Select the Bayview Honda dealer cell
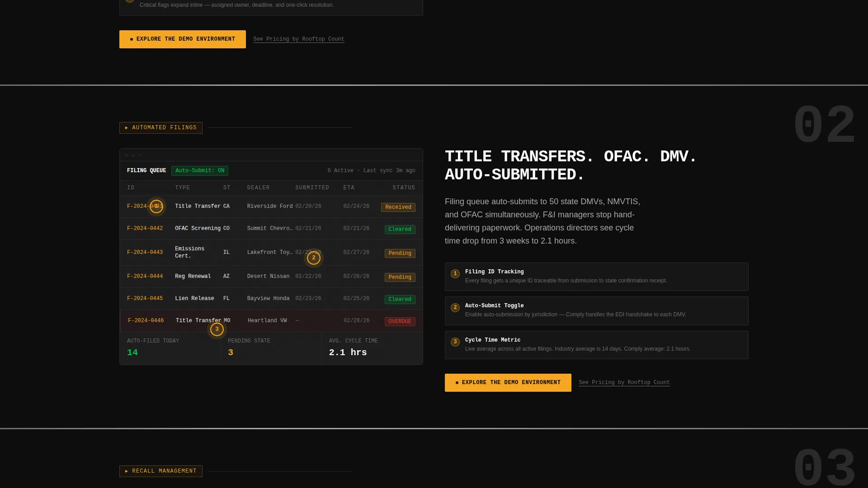868x488 pixels. pyautogui.click(x=269, y=299)
